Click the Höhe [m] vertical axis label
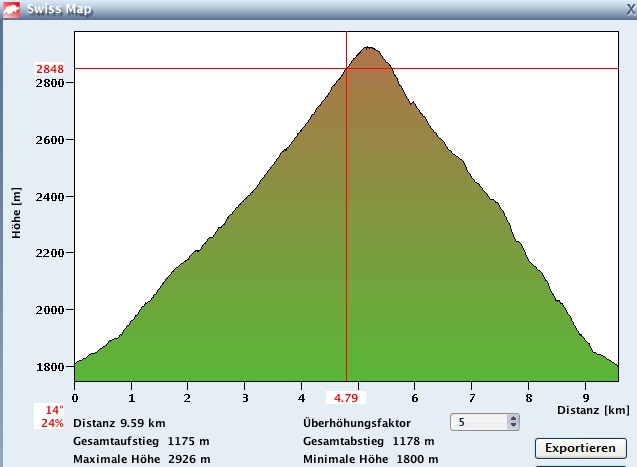This screenshot has height=467, width=637. (x=17, y=210)
